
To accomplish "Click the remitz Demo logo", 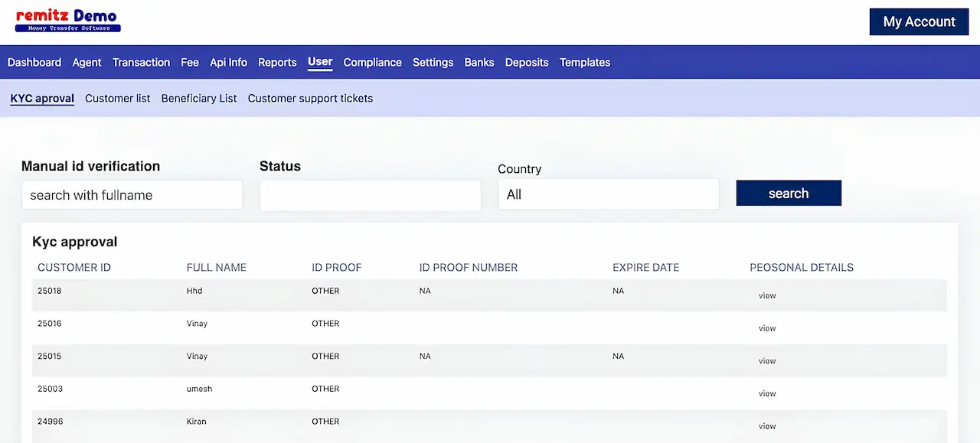I will point(67,21).
